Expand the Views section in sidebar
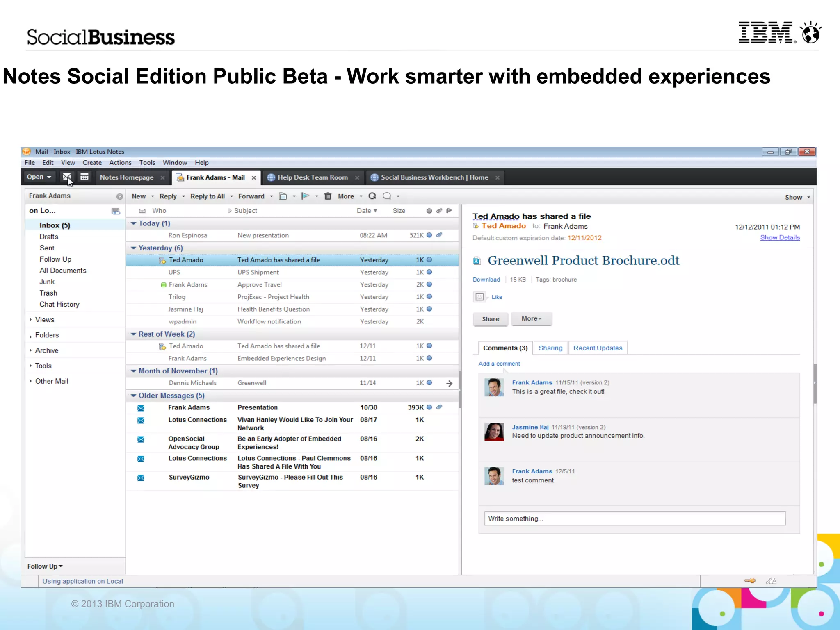This screenshot has height=630, width=840. [31, 320]
